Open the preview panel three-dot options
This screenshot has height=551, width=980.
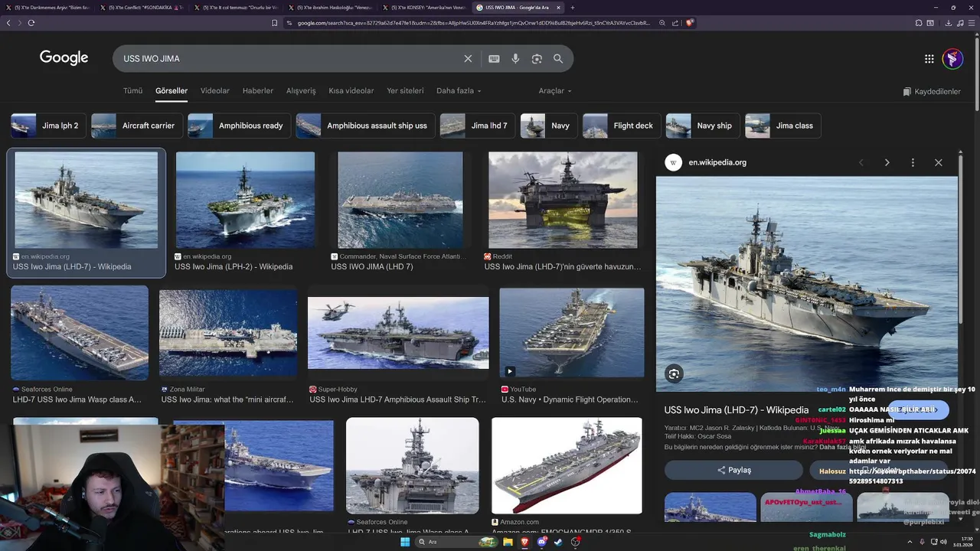[913, 162]
